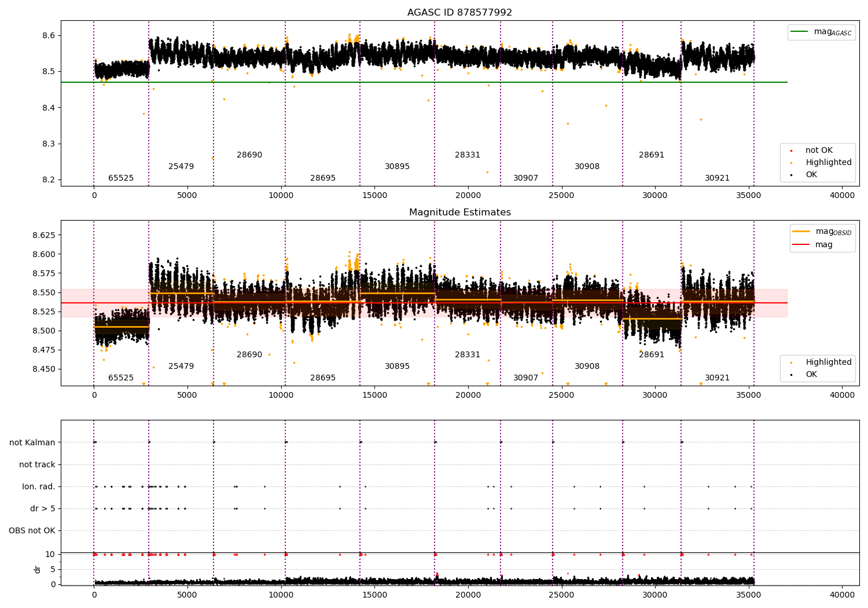This screenshot has width=868, height=608.
Task: Click OBSID label 30907 in Magnitude Estimates plot
Action: tap(526, 378)
